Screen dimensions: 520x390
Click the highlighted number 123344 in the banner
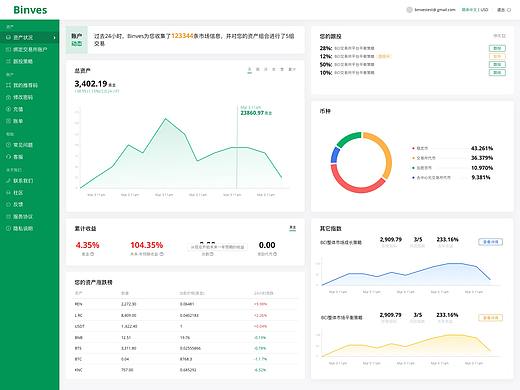[182, 36]
